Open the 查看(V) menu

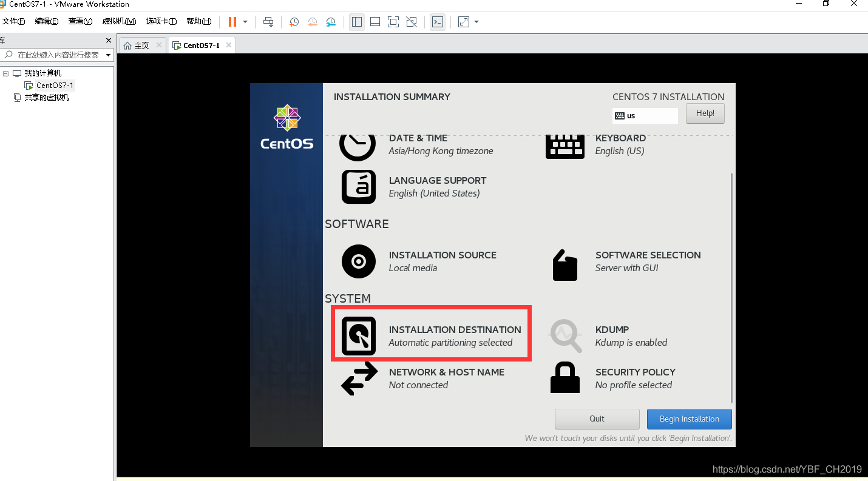click(x=80, y=21)
